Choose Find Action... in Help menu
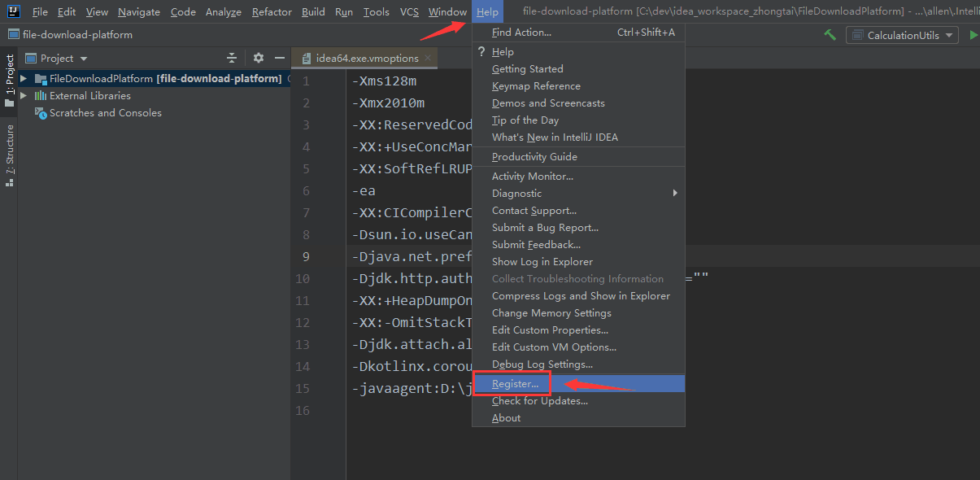Viewport: 980px width, 480px height. (x=578, y=33)
